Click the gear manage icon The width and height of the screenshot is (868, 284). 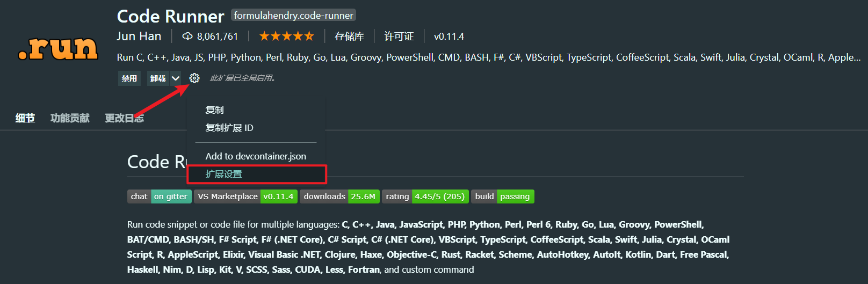click(x=194, y=78)
